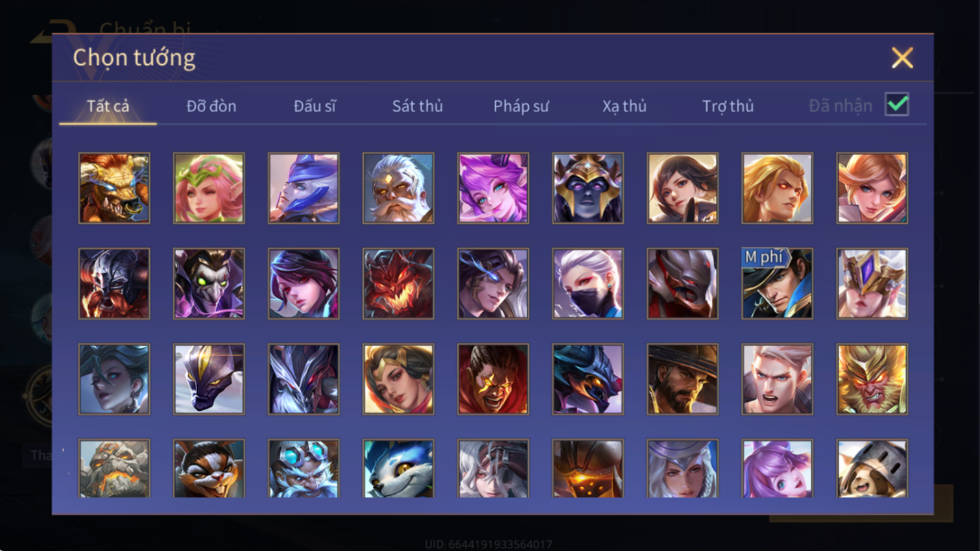Screen dimensions: 980x551
Task: Open the 'Sát thủ' tab
Action: (x=417, y=106)
